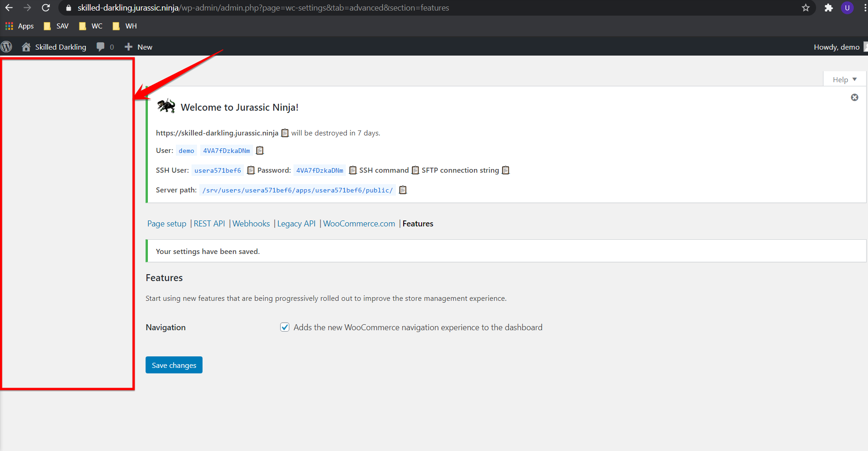Copy the site URL using its clipboard icon
Image resolution: width=868 pixels, height=451 pixels.
[x=285, y=133]
